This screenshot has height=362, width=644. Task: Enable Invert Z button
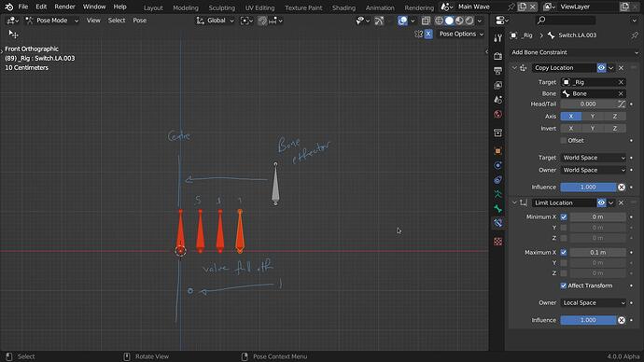(x=615, y=129)
